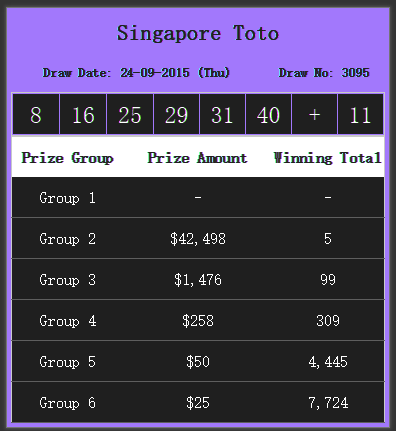This screenshot has height=431, width=396.
Task: Click Group 4 winning total 309
Action: (328, 321)
